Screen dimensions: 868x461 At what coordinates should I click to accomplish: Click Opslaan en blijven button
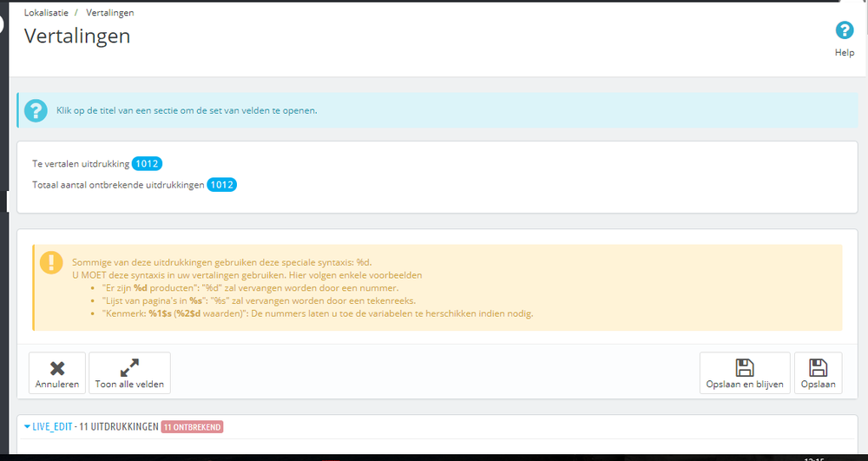coord(745,373)
